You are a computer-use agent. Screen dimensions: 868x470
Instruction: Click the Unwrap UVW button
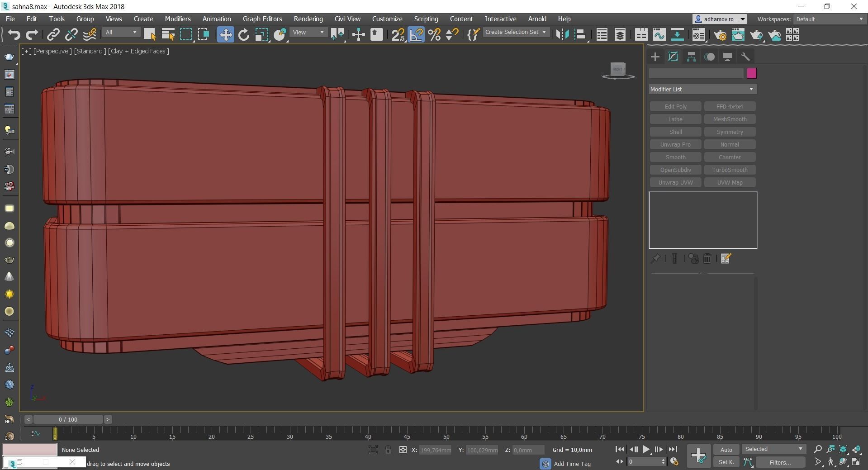tap(675, 182)
